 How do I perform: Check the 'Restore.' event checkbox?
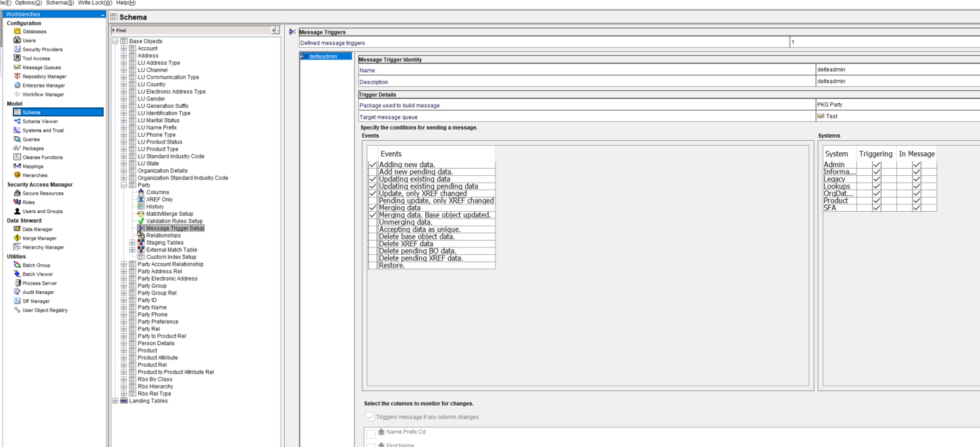point(373,266)
